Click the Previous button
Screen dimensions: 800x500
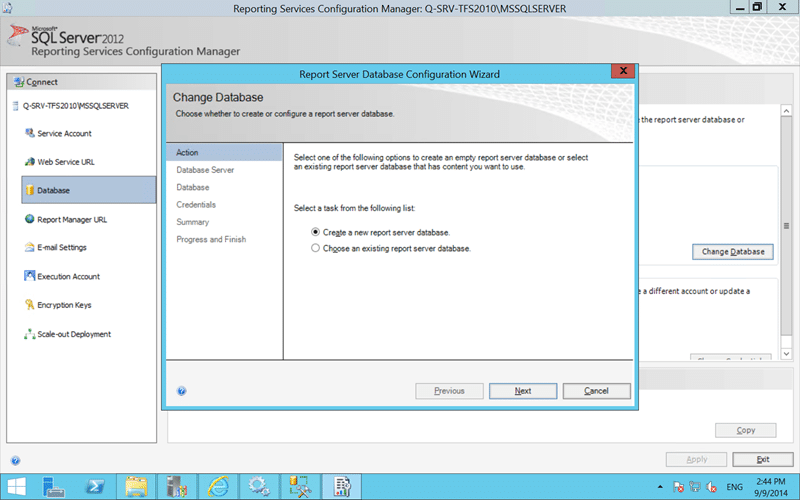coord(449,391)
